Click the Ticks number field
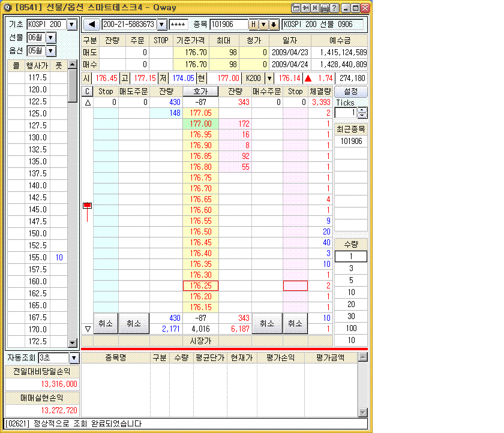Screen dimensions: 504x433 tap(346, 113)
